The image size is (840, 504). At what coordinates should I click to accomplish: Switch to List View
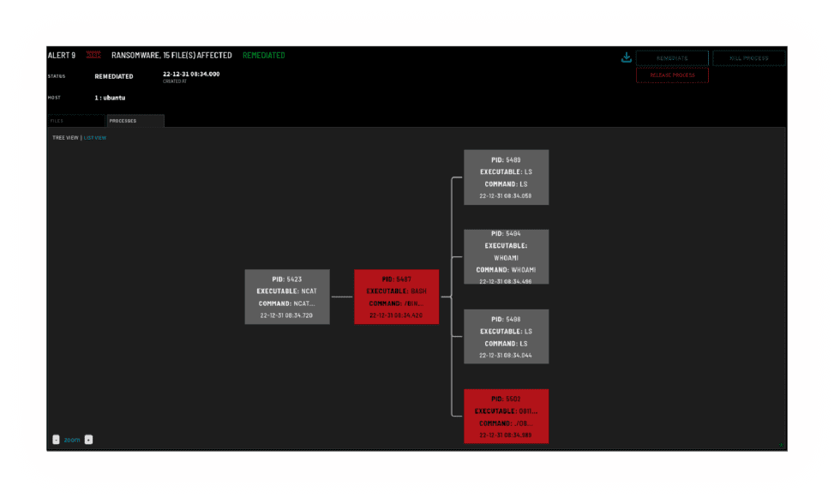tap(95, 137)
